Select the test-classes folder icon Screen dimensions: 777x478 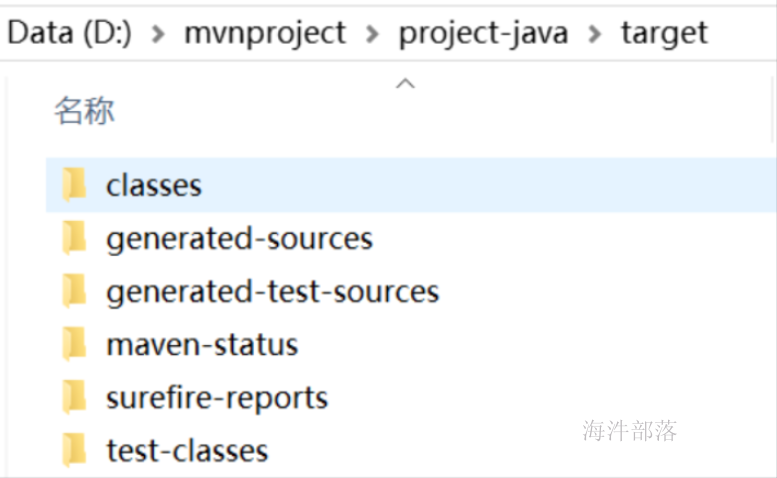74,450
